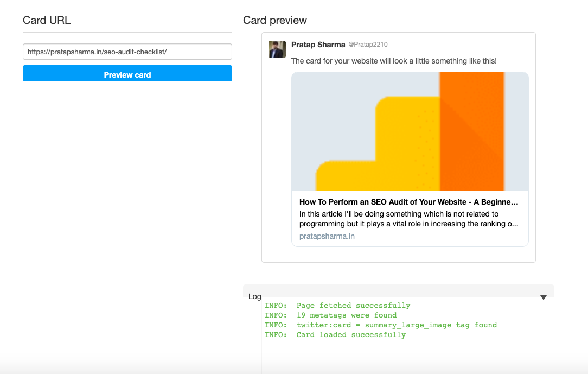
Task: Click the Card URL section heading
Action: click(x=47, y=21)
